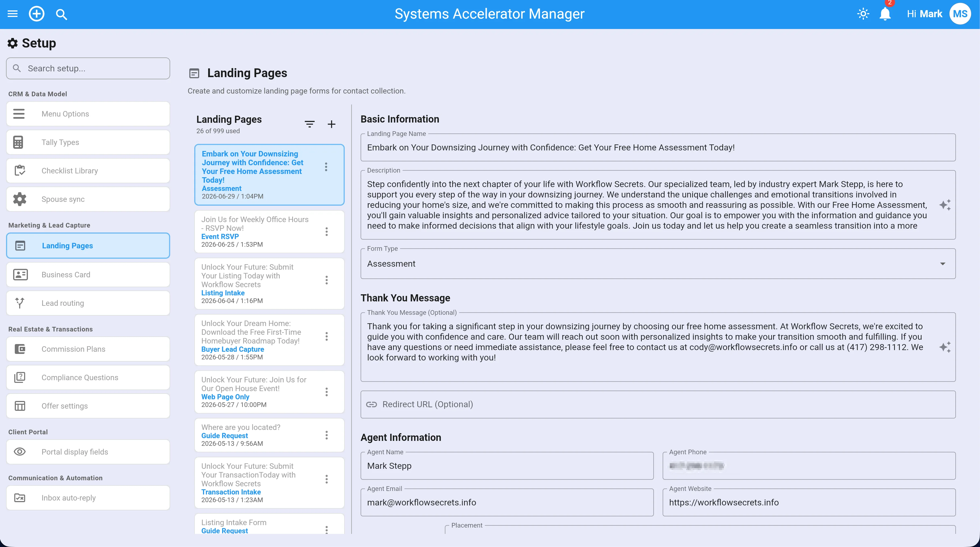
Task: Click the Checklist Library clipboard icon
Action: [x=19, y=170]
